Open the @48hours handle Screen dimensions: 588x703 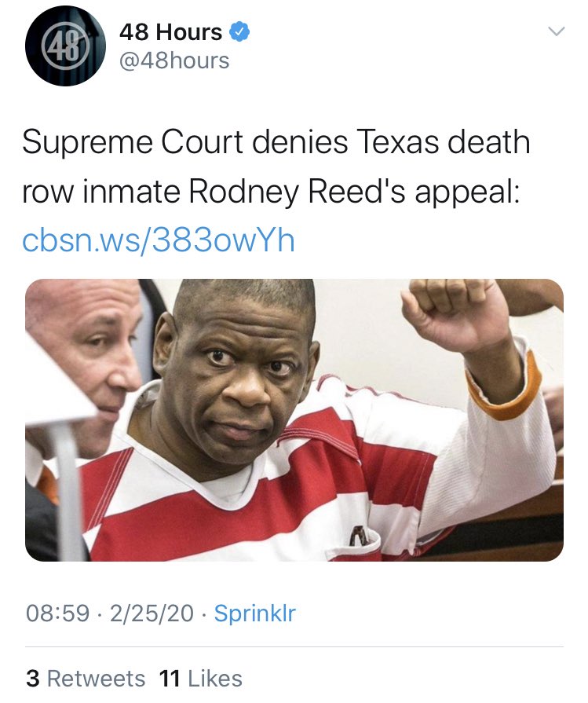(174, 60)
